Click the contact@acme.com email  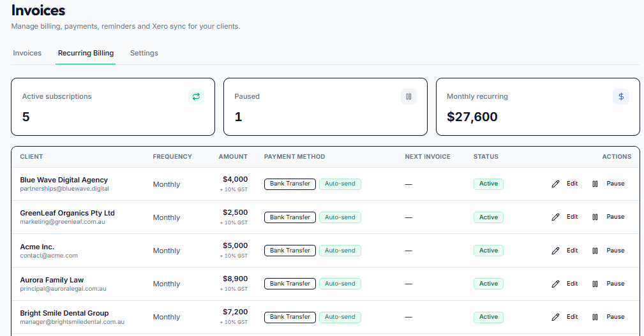(49, 256)
